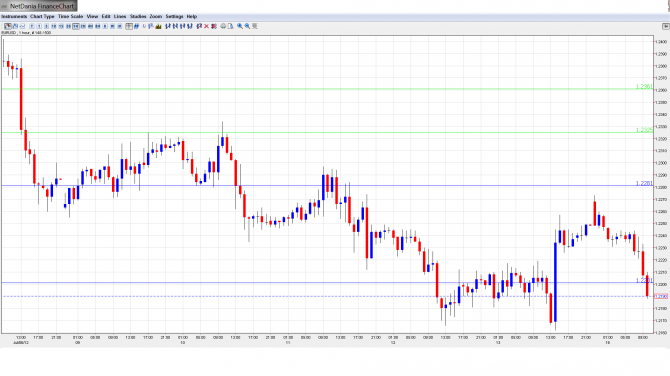
Task: Open the Edit menu
Action: pyautogui.click(x=106, y=17)
